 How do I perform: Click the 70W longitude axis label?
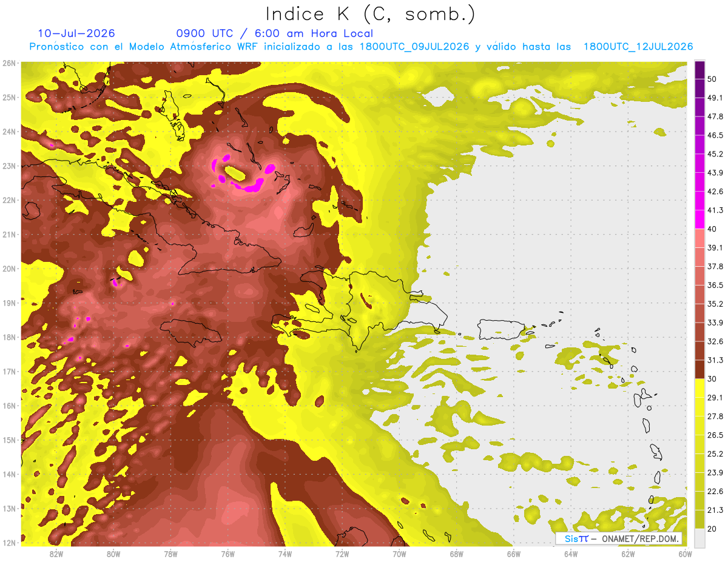[x=399, y=554]
